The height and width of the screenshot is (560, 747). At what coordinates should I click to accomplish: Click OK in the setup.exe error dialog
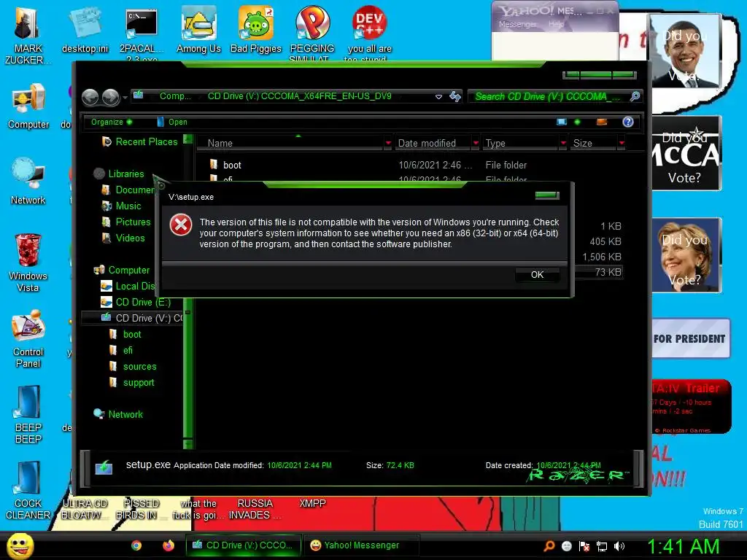tap(537, 275)
